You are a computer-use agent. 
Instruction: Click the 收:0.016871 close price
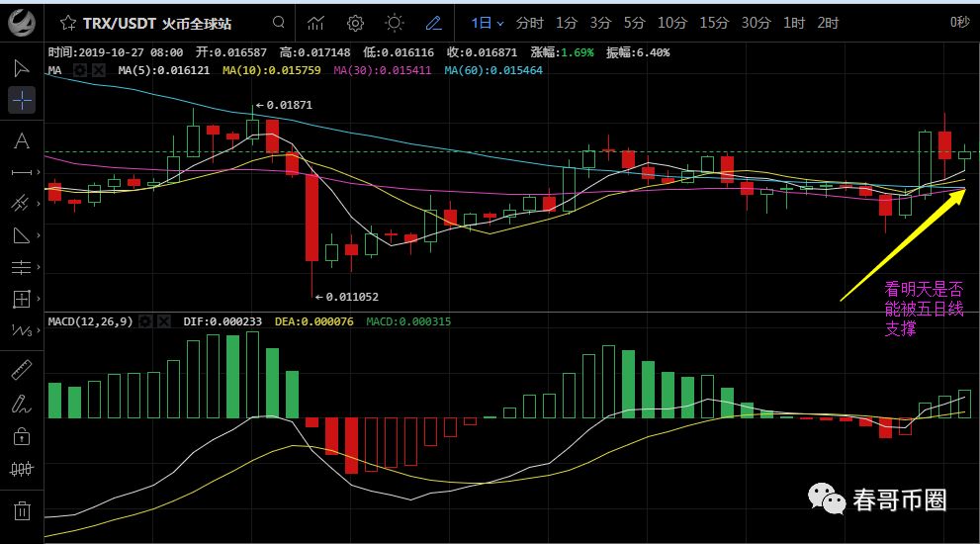click(x=482, y=52)
